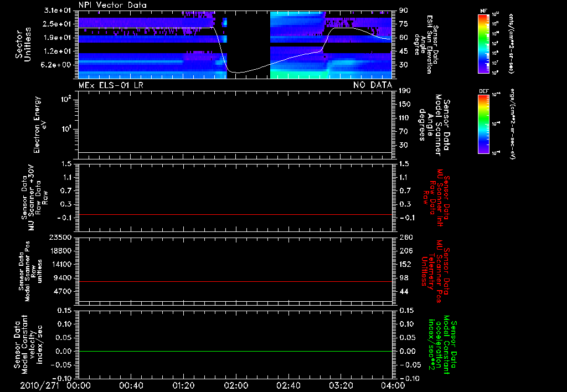Click the "1.9e+01" sector tick value
The image size is (567, 392).
pos(58,38)
